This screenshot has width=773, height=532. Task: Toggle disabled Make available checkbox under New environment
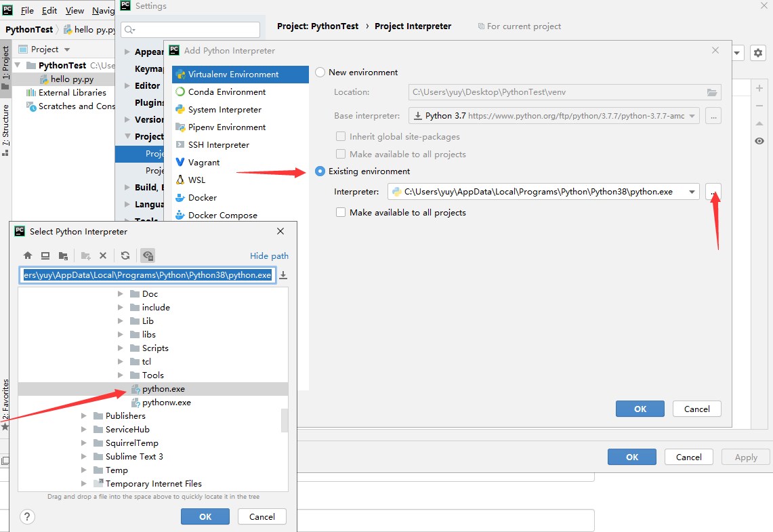[x=341, y=155]
